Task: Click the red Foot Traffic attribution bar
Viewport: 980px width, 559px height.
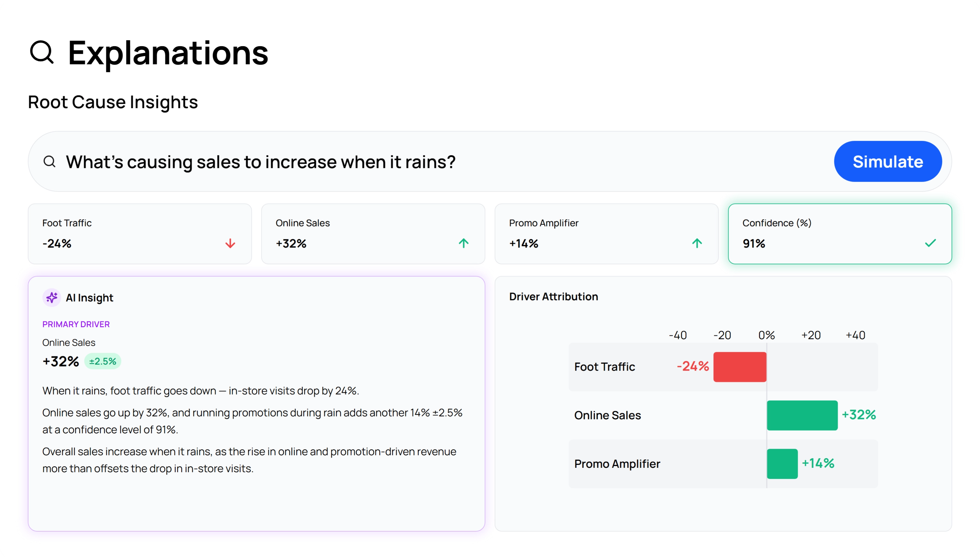Action: tap(740, 367)
